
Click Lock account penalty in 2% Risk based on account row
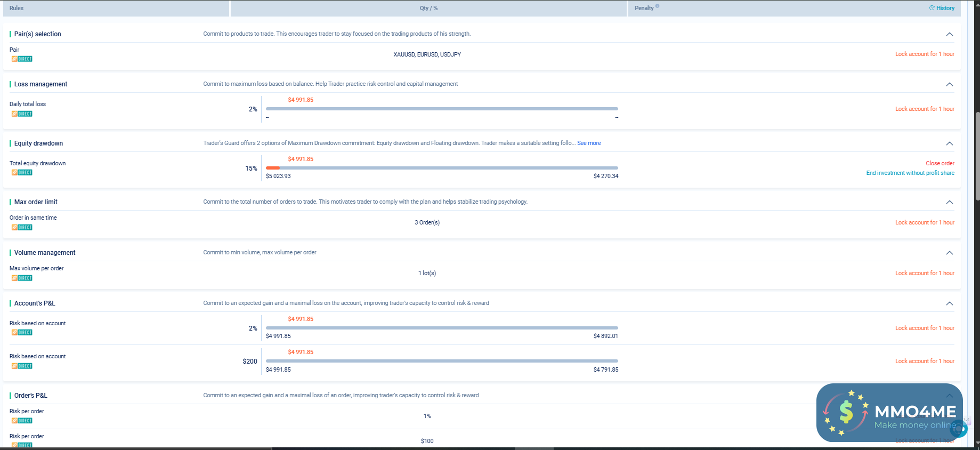[925, 328]
